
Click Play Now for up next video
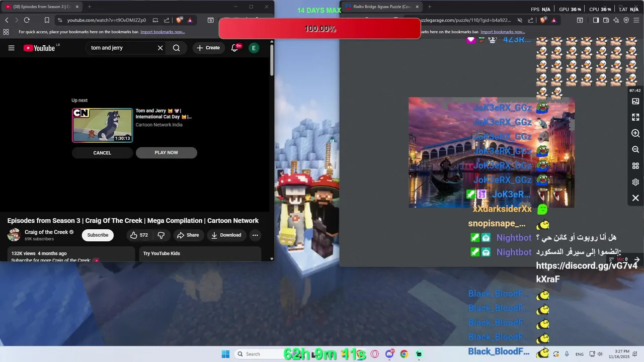[166, 153]
